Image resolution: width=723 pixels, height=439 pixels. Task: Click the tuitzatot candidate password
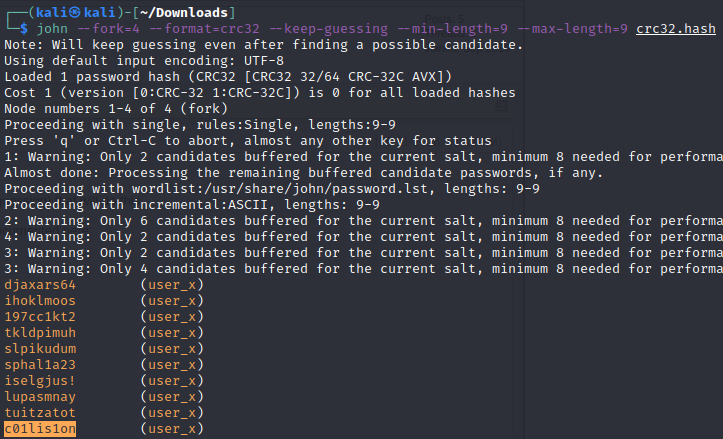(40, 413)
